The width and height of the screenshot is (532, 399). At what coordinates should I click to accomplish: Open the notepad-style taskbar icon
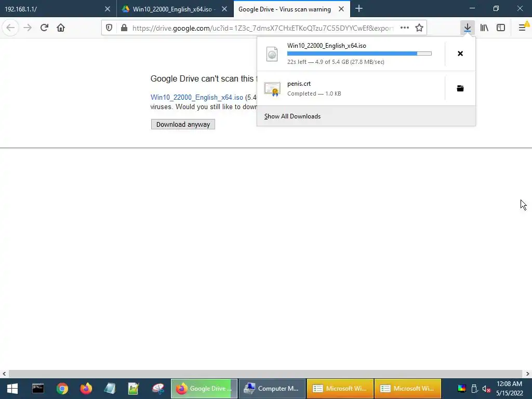pos(110,389)
